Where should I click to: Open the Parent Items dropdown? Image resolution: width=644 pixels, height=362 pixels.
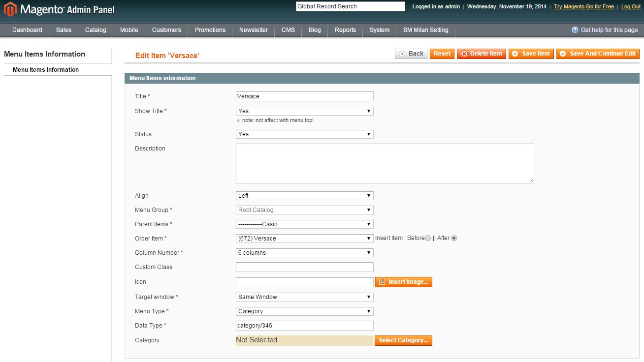click(x=305, y=224)
